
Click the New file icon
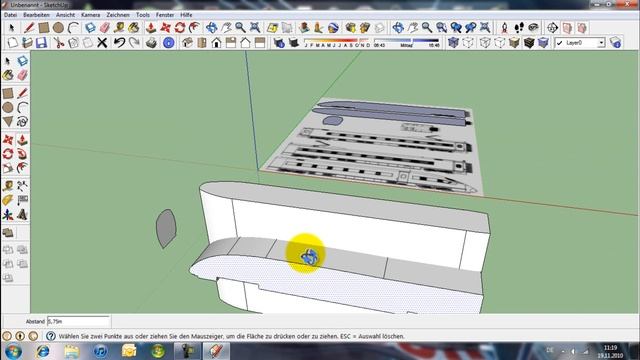pyautogui.click(x=13, y=42)
